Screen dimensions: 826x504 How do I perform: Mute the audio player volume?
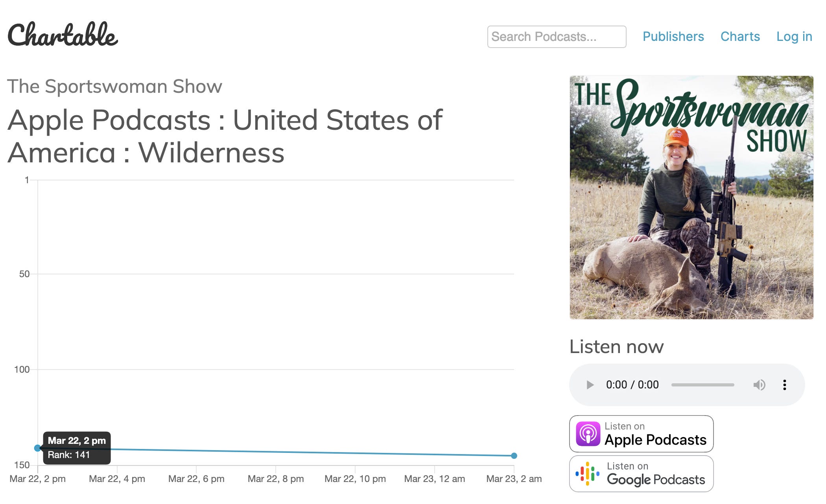point(759,384)
